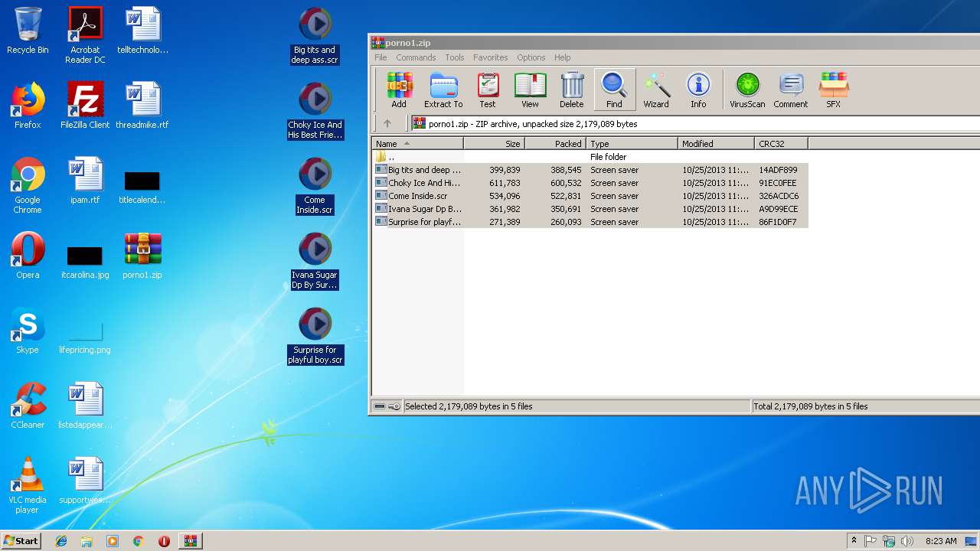
Task: Click the drive/key icon in status bar
Action: pyautogui.click(x=387, y=406)
